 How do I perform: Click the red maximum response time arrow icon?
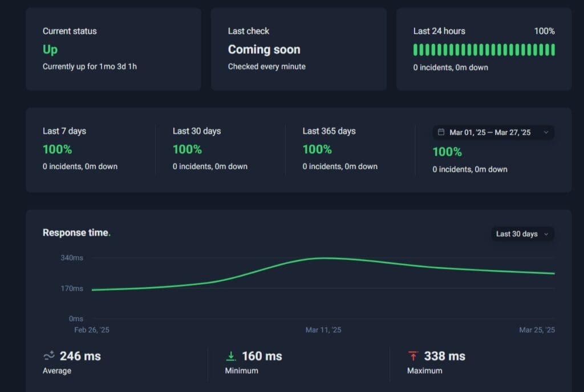pos(413,356)
